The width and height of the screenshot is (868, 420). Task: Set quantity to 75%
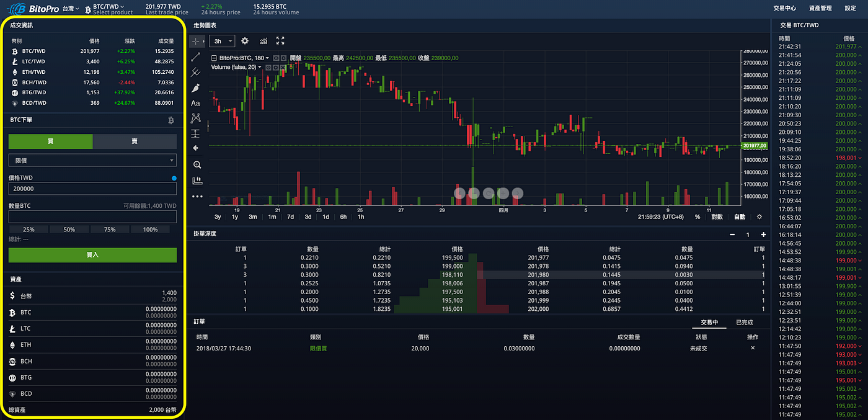point(110,230)
